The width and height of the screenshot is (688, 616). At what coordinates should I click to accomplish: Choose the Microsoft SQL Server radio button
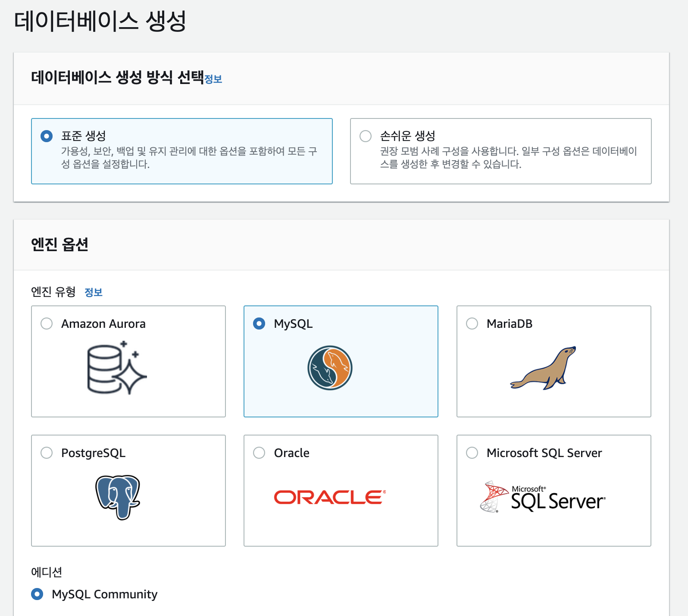coord(472,453)
